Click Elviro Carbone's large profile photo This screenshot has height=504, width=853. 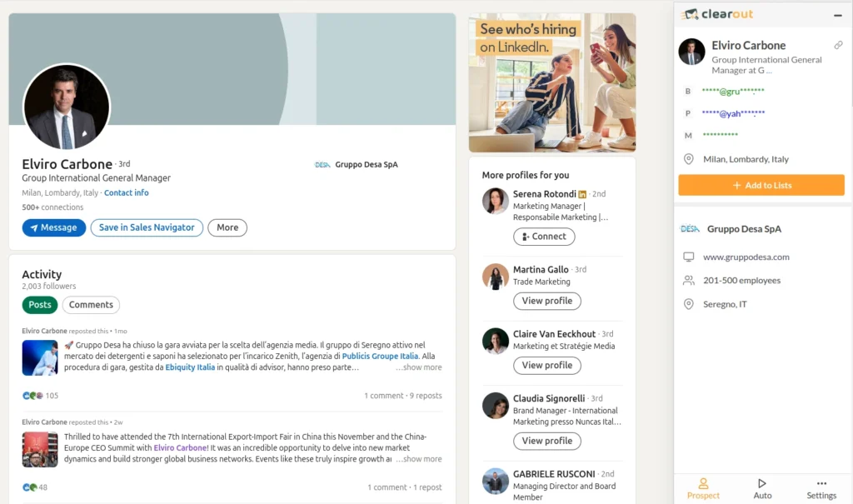click(67, 107)
